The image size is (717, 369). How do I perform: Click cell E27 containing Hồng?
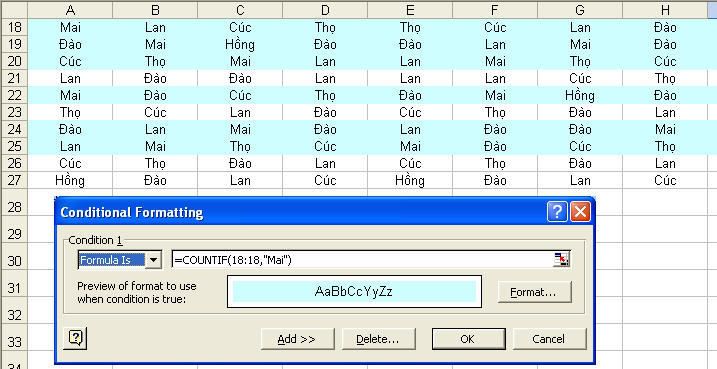click(410, 181)
